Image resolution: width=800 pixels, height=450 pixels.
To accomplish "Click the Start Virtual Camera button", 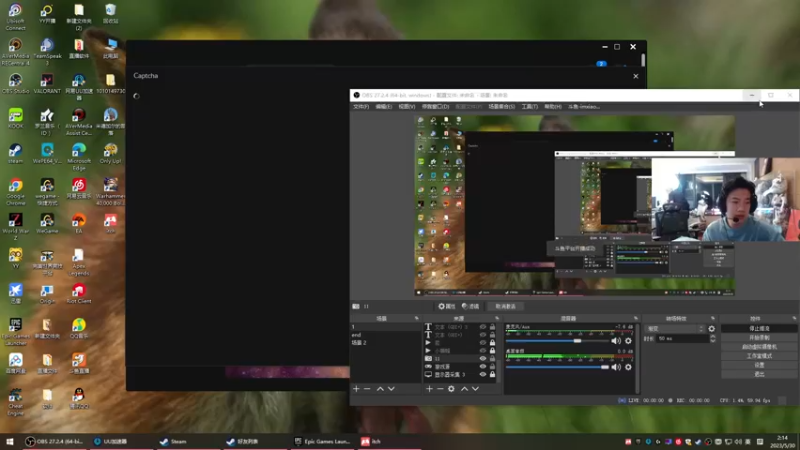I will pos(759,347).
